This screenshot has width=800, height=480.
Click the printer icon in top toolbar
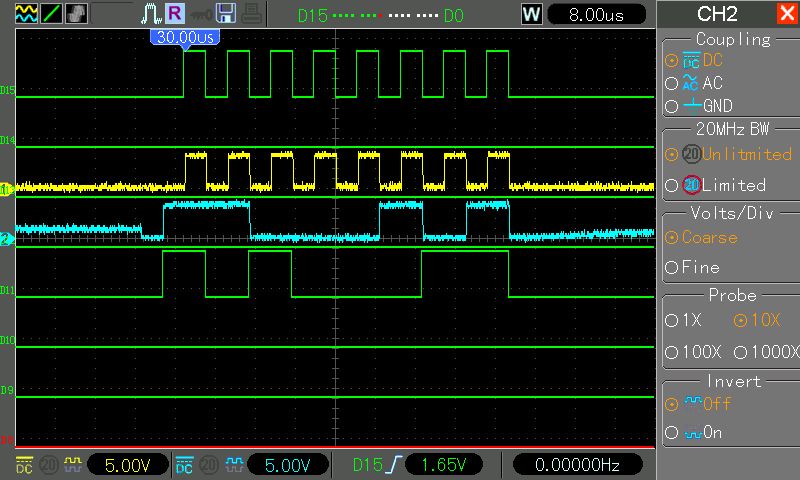pos(250,13)
